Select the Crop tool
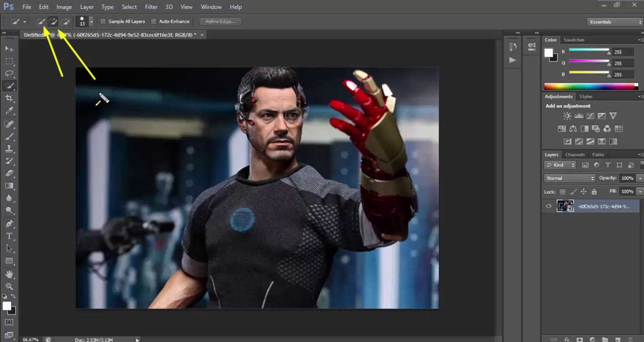This screenshot has width=644, height=342. click(x=9, y=98)
